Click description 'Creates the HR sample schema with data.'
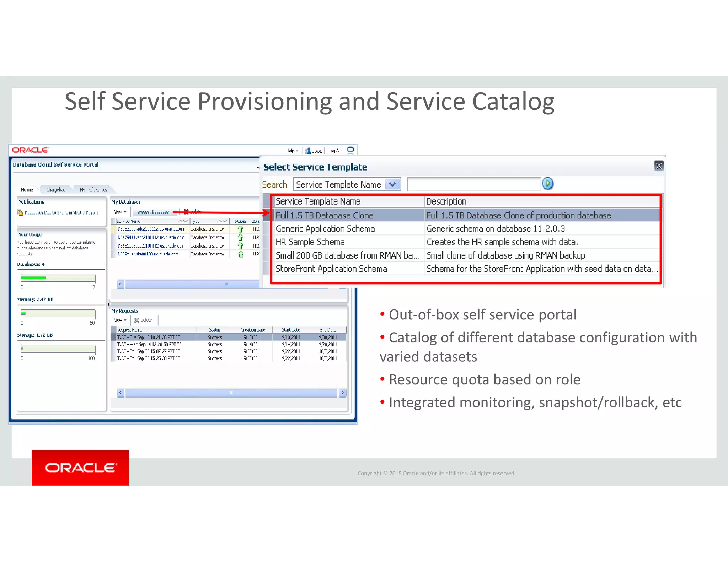The height and width of the screenshot is (562, 728). 502,242
